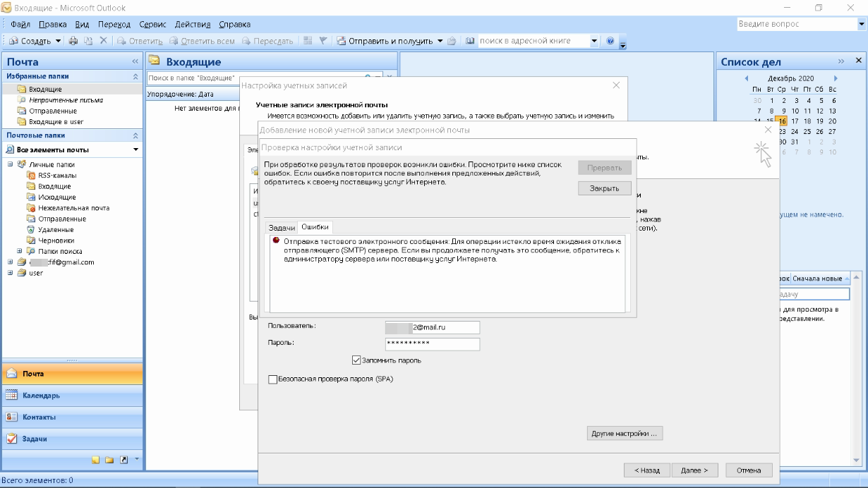Click the Закрыть button
The image size is (868, 488).
(604, 188)
